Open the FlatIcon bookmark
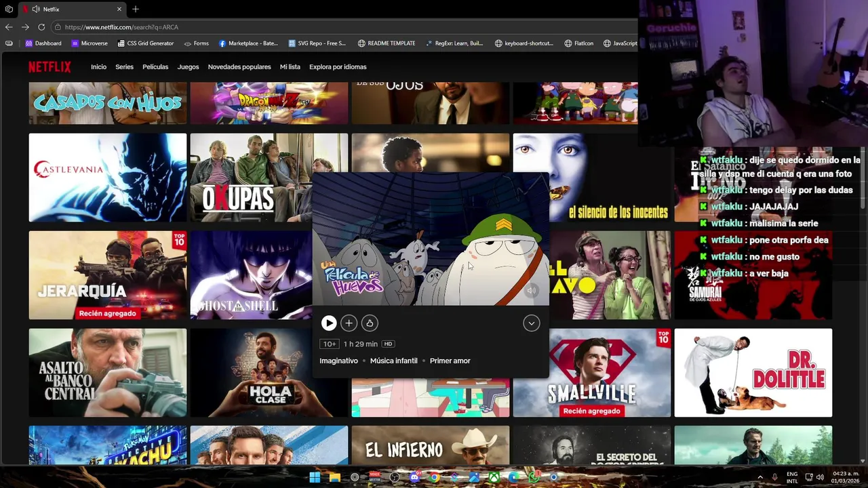This screenshot has height=488, width=868. [x=578, y=43]
